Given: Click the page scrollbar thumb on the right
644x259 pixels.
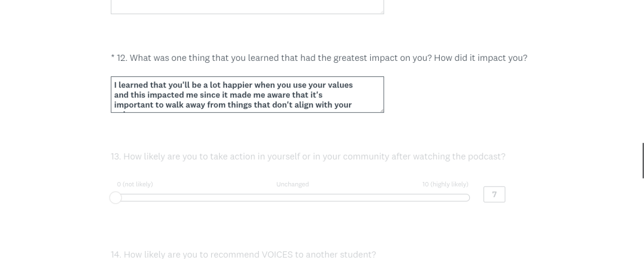Looking at the screenshot, I should (642, 160).
